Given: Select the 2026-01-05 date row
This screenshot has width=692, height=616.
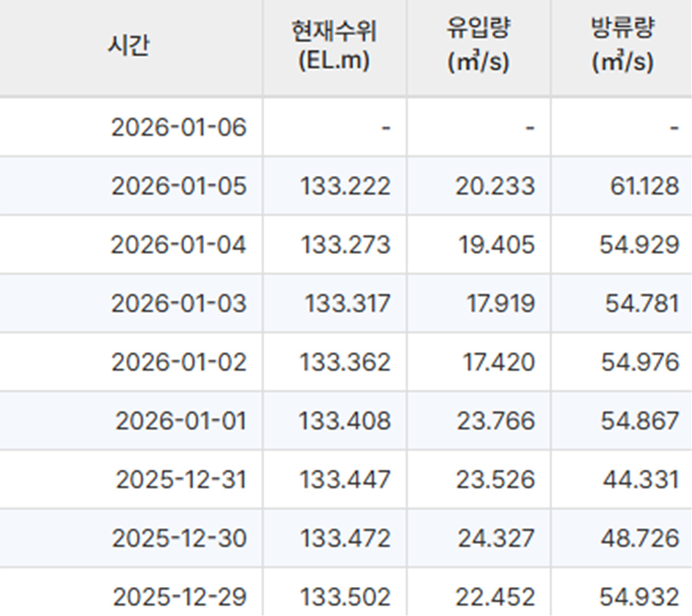Looking at the screenshot, I should (179, 186).
